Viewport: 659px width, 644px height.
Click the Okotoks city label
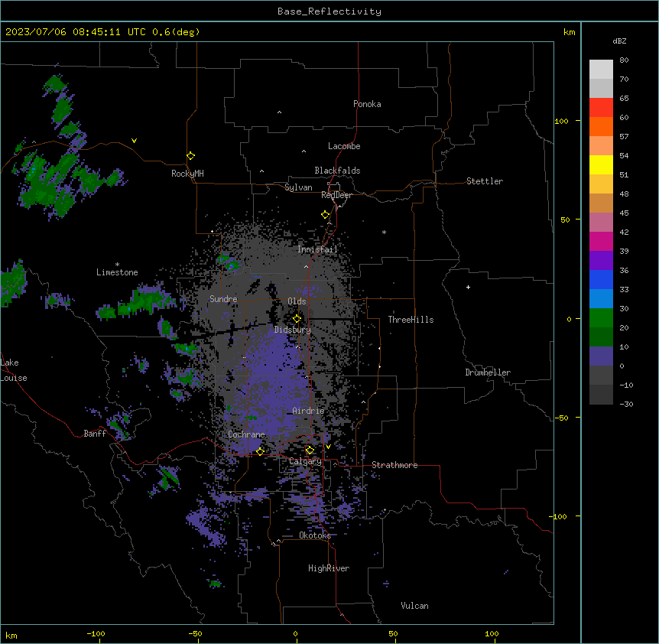[x=315, y=535]
